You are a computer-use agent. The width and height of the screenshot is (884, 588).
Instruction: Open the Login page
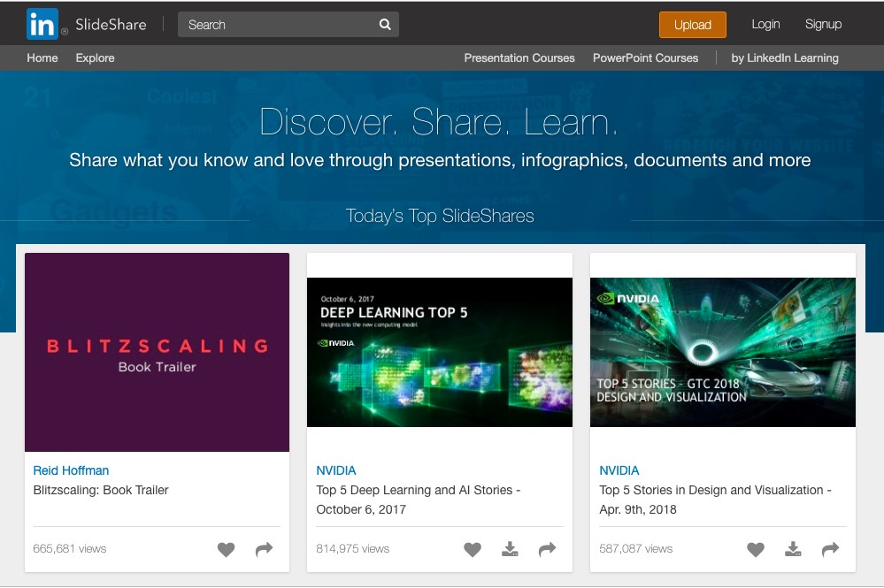[765, 24]
